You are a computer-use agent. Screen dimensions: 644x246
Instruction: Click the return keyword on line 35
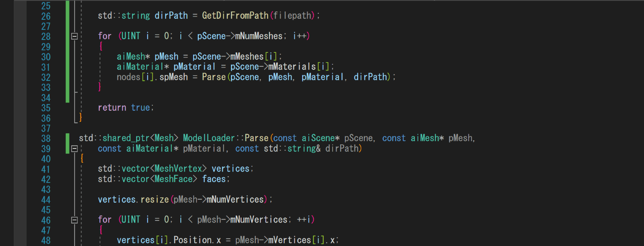tap(112, 108)
